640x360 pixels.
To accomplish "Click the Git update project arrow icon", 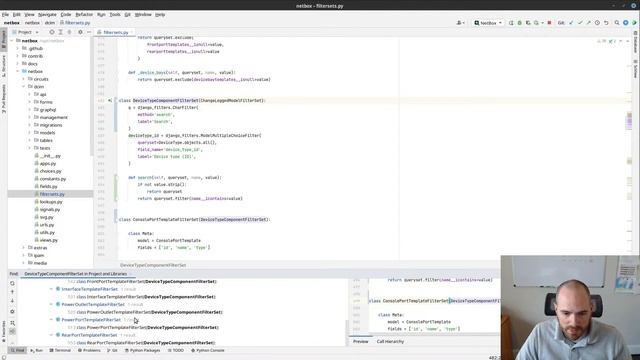I will (571, 23).
